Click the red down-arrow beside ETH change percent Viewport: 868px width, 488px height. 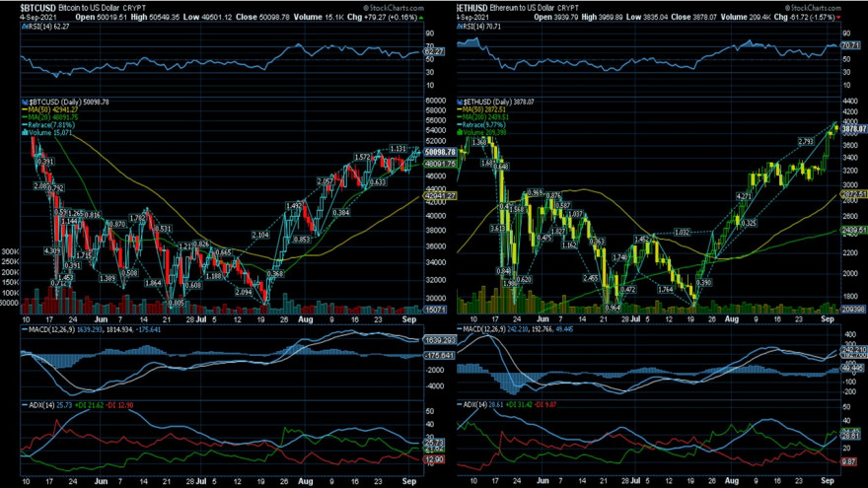(838, 18)
